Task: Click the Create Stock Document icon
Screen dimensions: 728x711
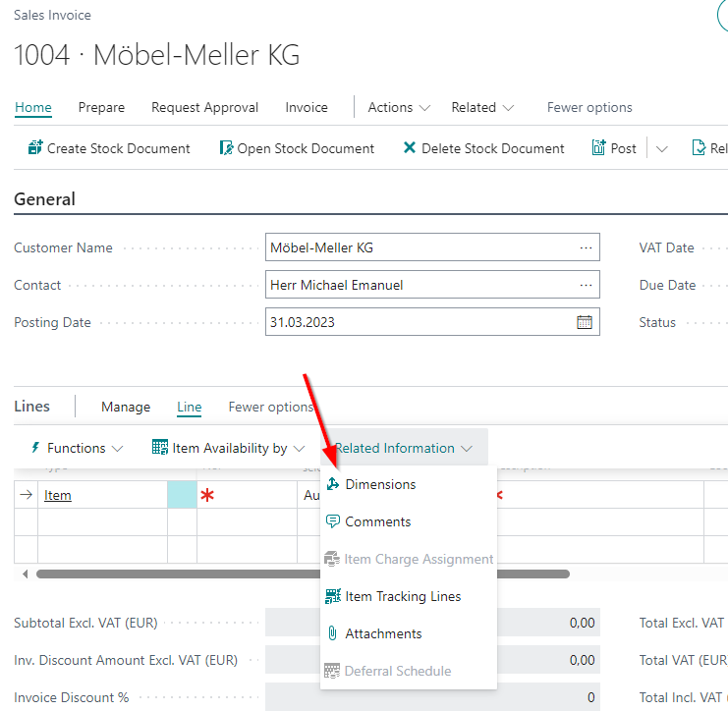Action: [x=35, y=148]
